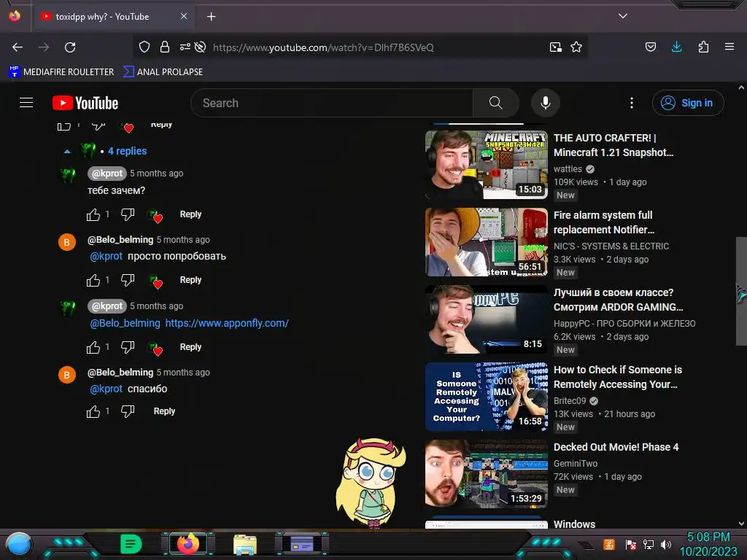
Task: Reply to the 'спасибо' comment
Action: pos(164,411)
